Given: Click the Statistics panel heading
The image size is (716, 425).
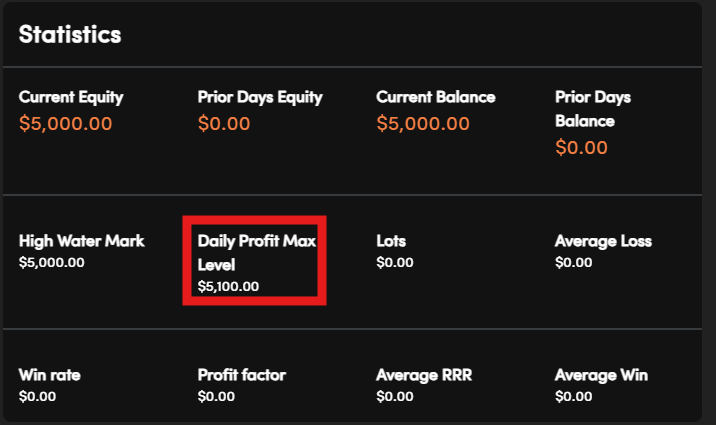Looking at the screenshot, I should (x=70, y=34).
